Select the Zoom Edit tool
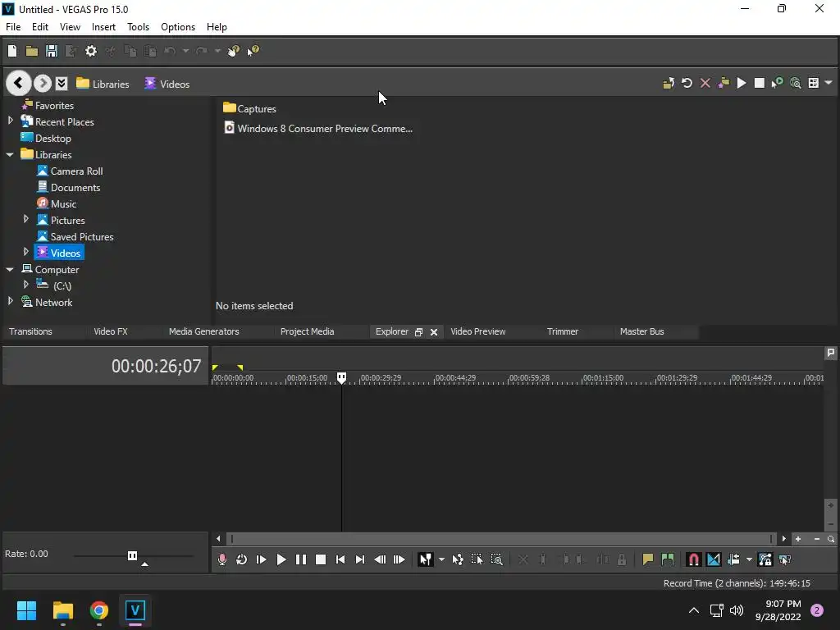 [x=496, y=559]
